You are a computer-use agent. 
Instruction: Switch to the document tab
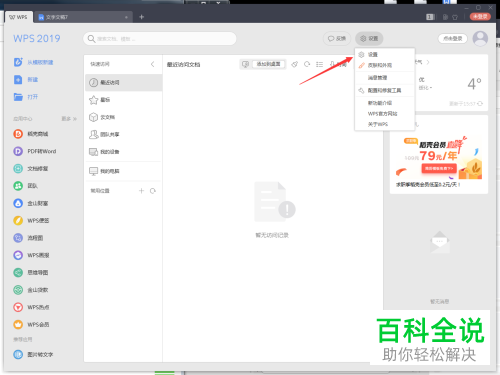tap(82, 17)
